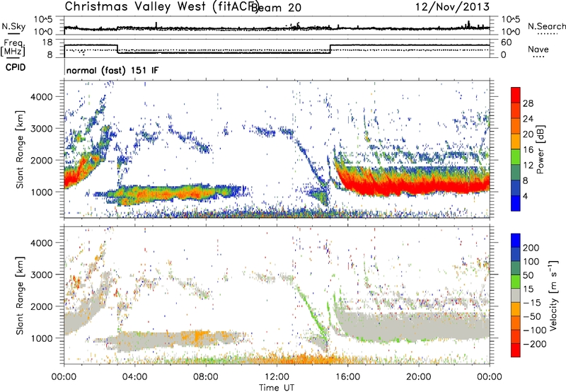This screenshot has width=566, height=392.
Task: Click '12:00' on the time axis
Action: 277,377
